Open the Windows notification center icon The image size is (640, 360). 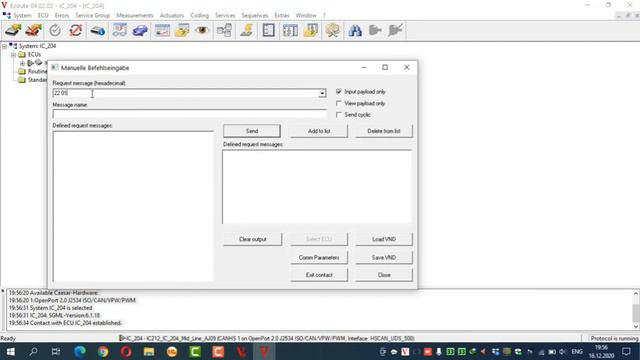tap(626, 351)
